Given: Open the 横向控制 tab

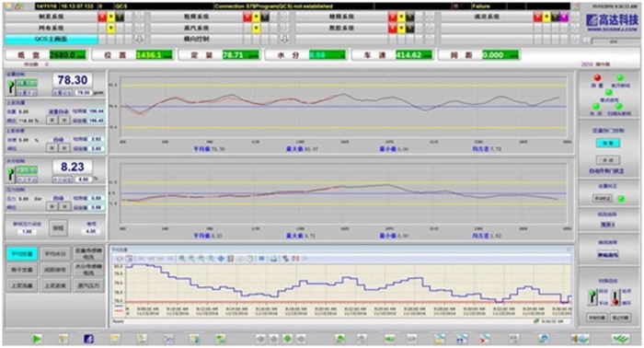Looking at the screenshot, I should click(196, 39).
